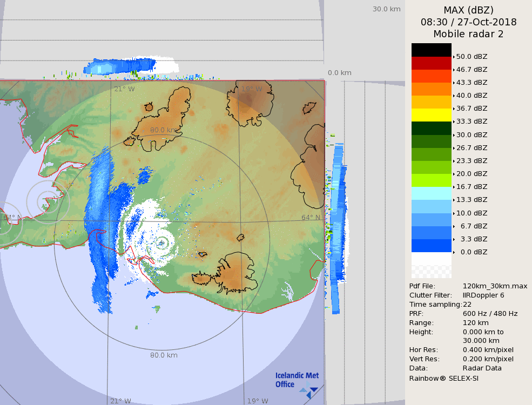Select the black 50.0 dBZ color swatch
Viewport: 532px width, 405px height.
(x=431, y=50)
